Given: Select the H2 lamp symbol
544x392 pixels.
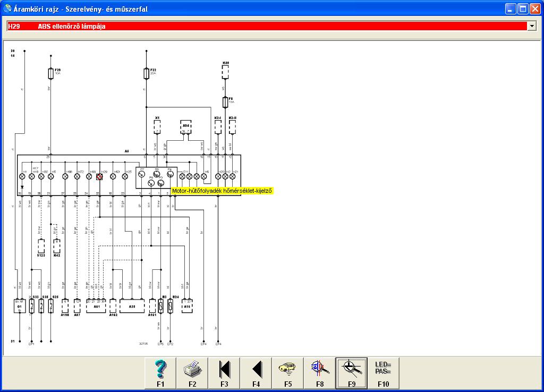Looking at the screenshot, I should pyautogui.click(x=225, y=176).
